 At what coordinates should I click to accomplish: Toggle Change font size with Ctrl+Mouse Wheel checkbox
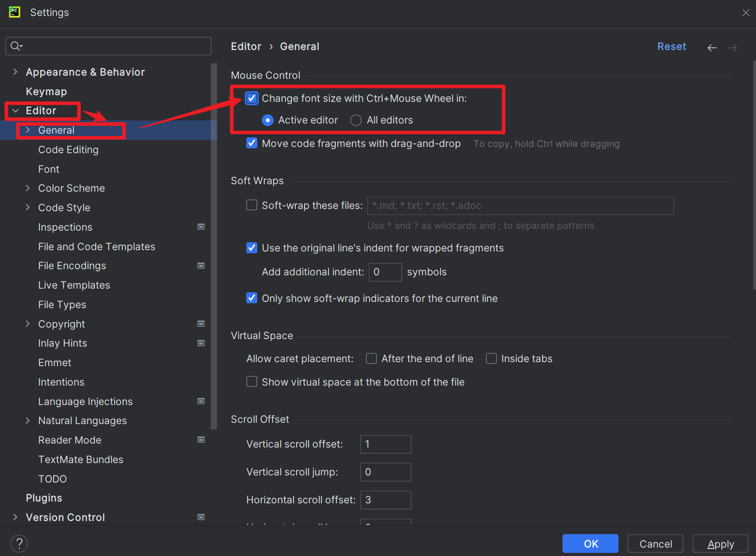click(252, 98)
